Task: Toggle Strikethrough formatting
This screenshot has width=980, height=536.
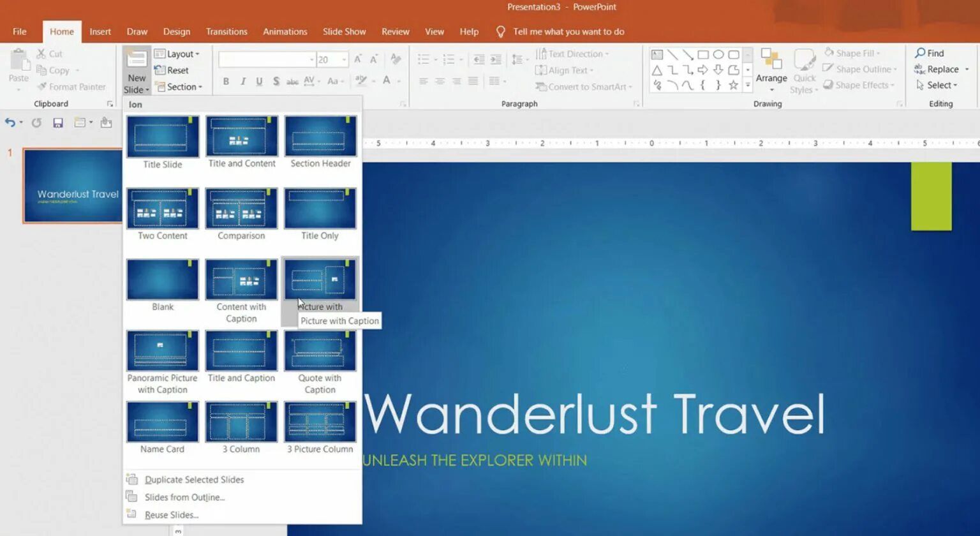Action: click(x=292, y=81)
